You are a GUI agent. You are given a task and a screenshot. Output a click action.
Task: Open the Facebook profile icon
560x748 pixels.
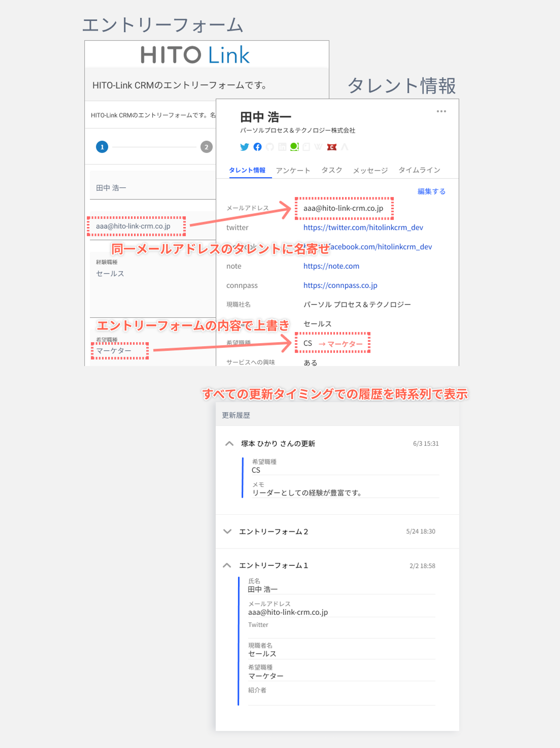(258, 147)
